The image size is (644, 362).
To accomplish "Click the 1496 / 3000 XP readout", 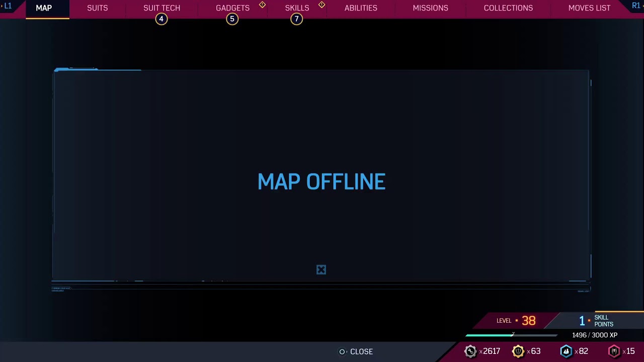I will 595,335.
